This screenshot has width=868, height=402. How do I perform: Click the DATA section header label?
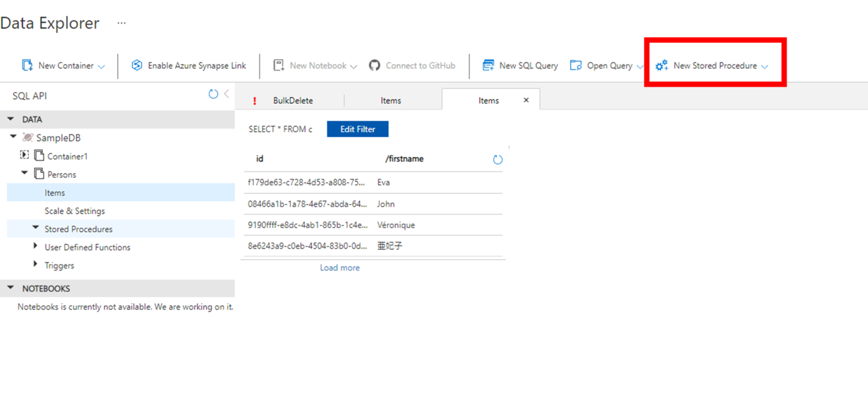(32, 119)
